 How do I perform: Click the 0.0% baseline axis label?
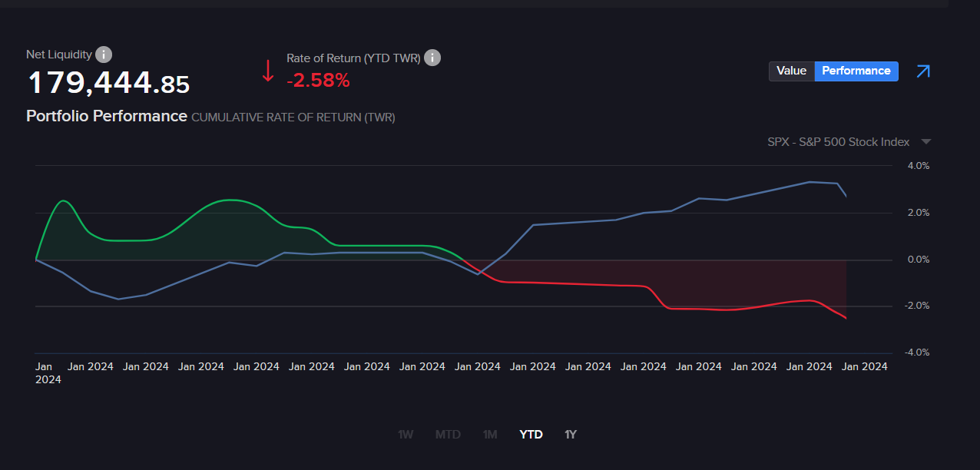(919, 260)
